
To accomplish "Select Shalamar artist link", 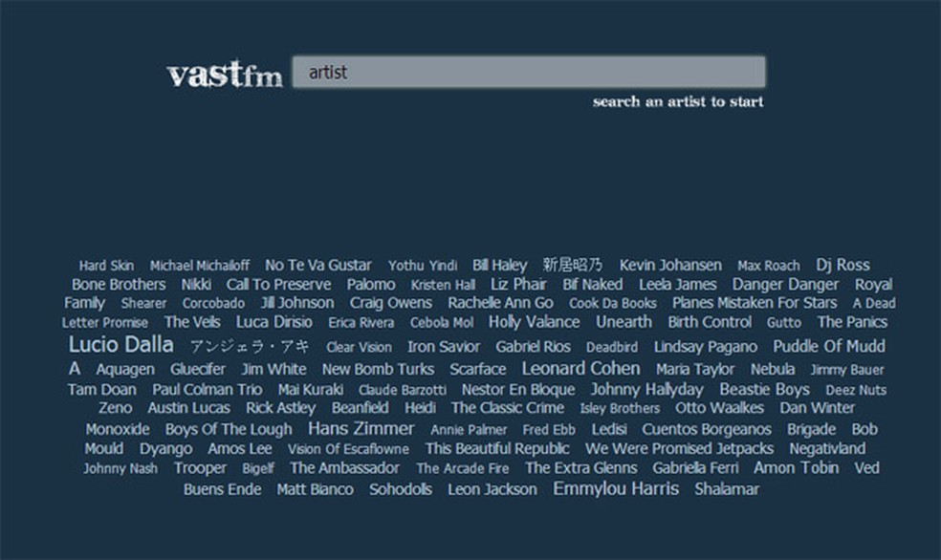I will (727, 490).
